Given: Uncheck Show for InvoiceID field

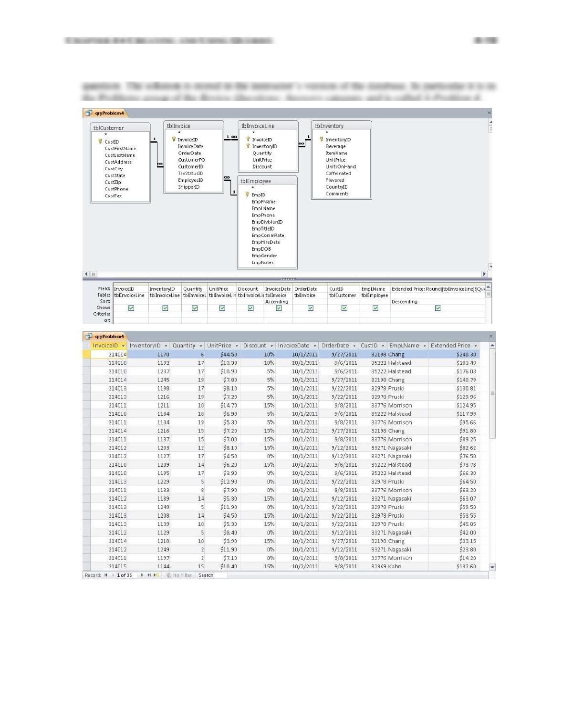Looking at the screenshot, I should [x=131, y=308].
